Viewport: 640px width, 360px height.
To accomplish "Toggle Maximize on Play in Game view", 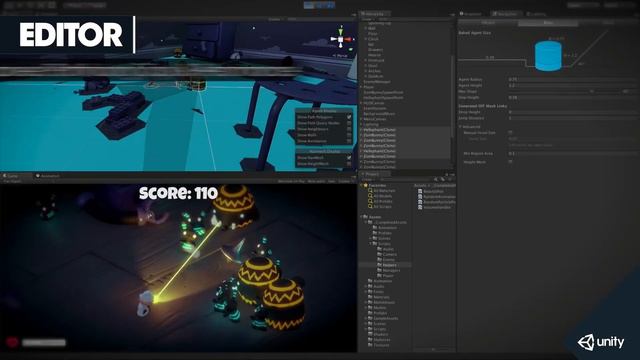I will click(x=291, y=181).
